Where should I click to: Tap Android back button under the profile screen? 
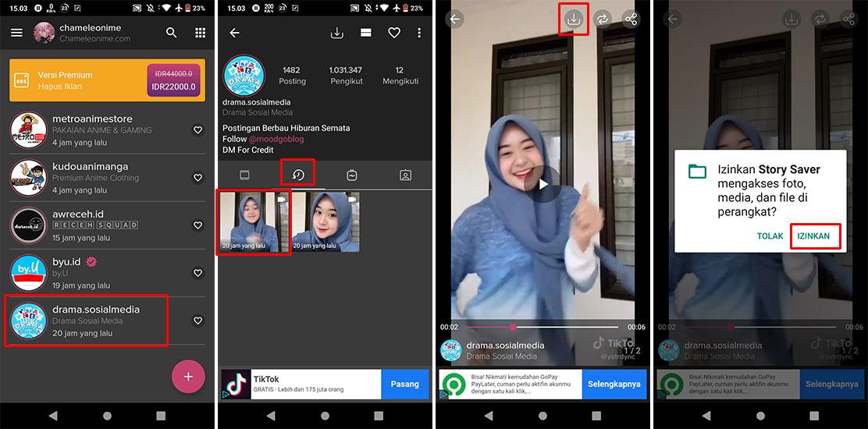coord(271,416)
